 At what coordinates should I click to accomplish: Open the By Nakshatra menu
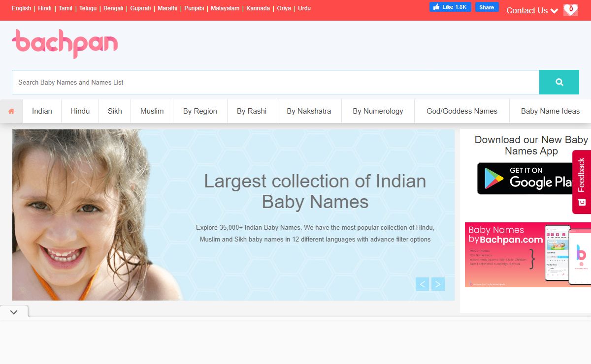309,111
